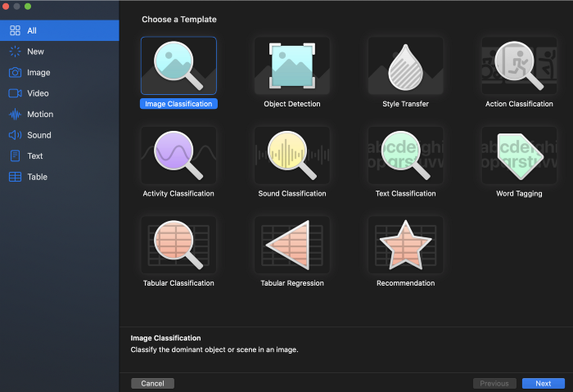The width and height of the screenshot is (573, 392).
Task: Choose the Object Detection template icon
Action: click(292, 65)
